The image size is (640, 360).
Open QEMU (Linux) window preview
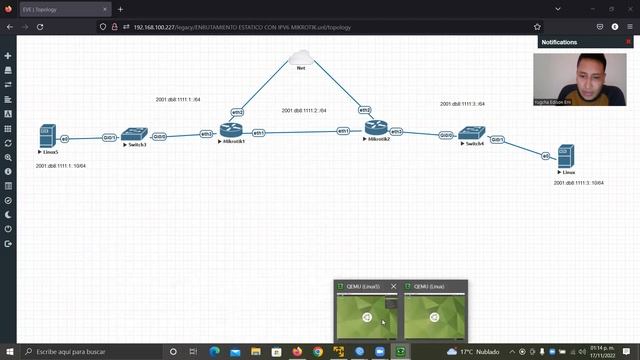point(434,317)
